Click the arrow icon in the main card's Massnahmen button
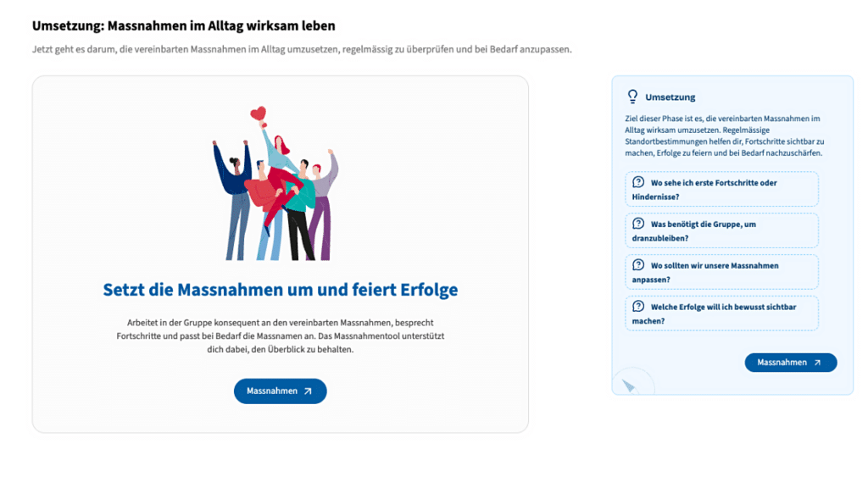This screenshot has height=488, width=868. click(308, 391)
